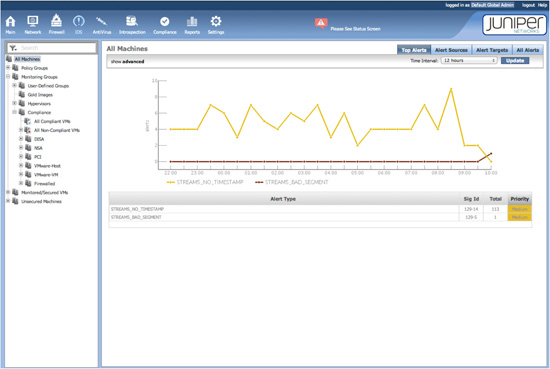The height and width of the screenshot is (369, 550).
Task: Click the Policy Groups folder icon
Action: (x=15, y=68)
